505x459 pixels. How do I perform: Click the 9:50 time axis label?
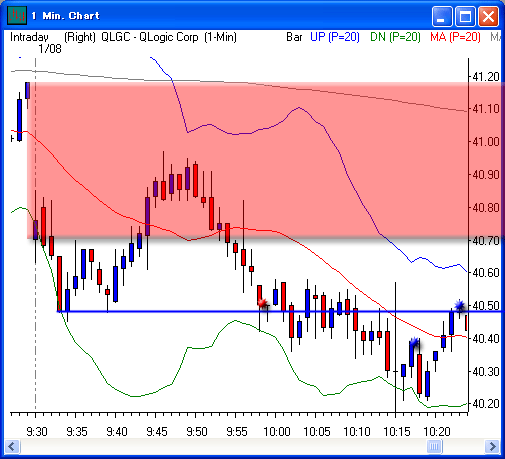pos(197,432)
